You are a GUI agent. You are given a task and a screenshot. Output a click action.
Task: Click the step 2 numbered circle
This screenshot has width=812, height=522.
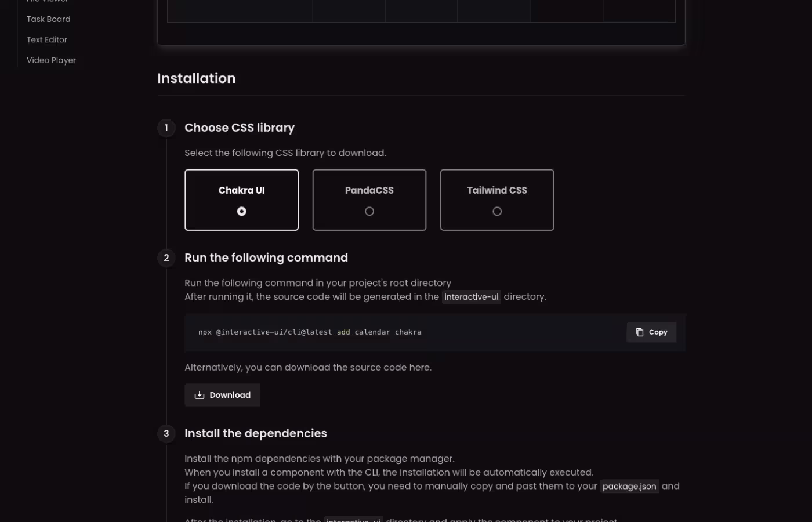(166, 258)
